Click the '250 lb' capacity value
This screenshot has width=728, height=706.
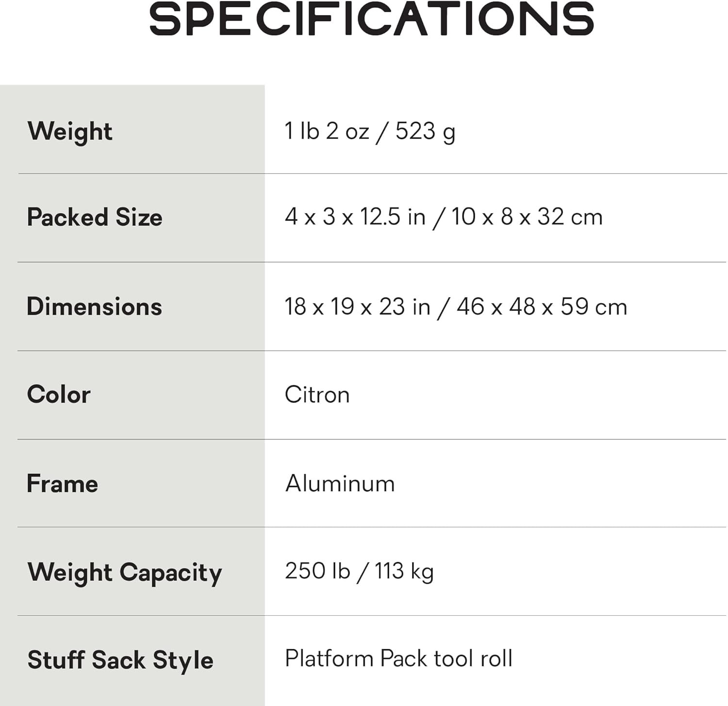(x=317, y=571)
